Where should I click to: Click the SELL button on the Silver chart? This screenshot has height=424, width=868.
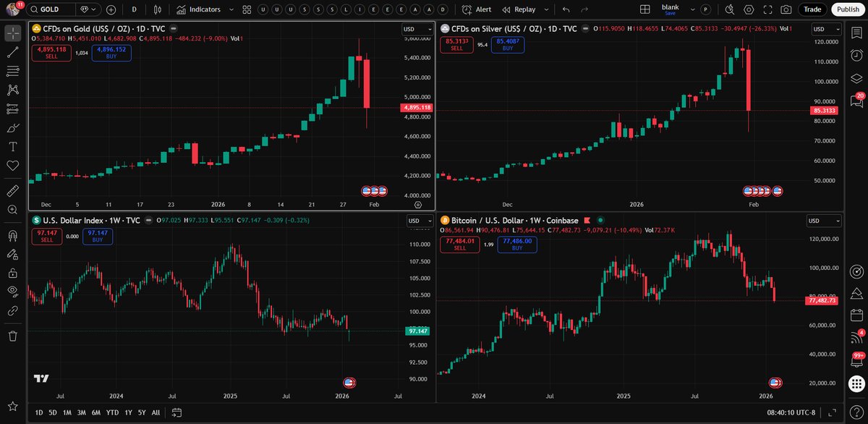click(456, 44)
